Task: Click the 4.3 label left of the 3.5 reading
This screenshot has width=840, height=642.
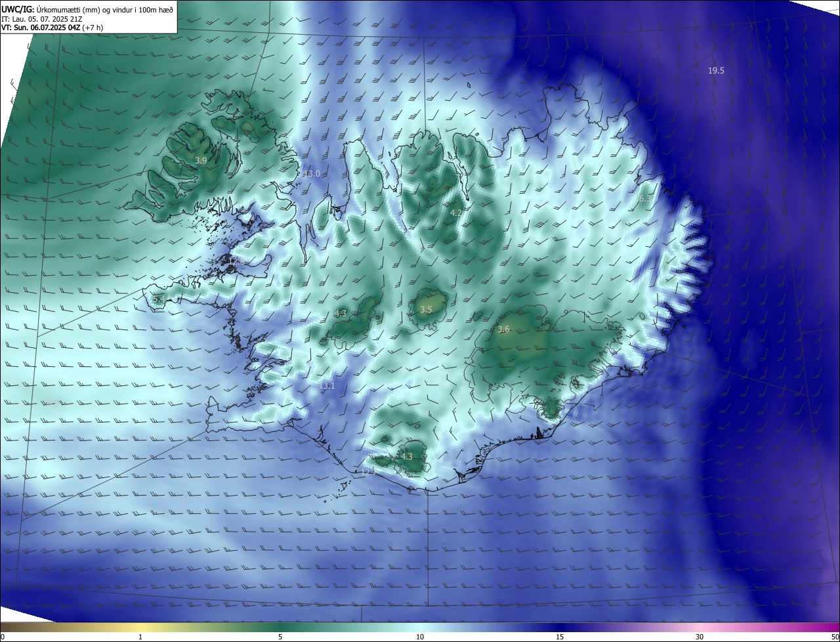Action: tap(340, 314)
